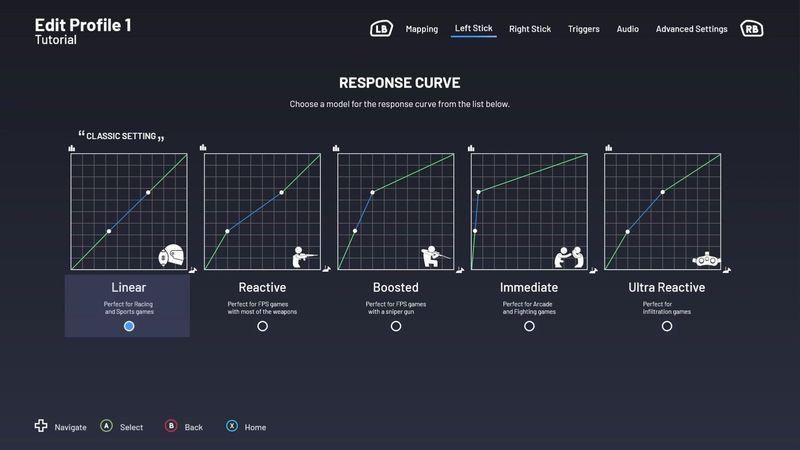
Task: Click the bar-chart axis icon above Ultra Reactive graph
Action: 609,148
